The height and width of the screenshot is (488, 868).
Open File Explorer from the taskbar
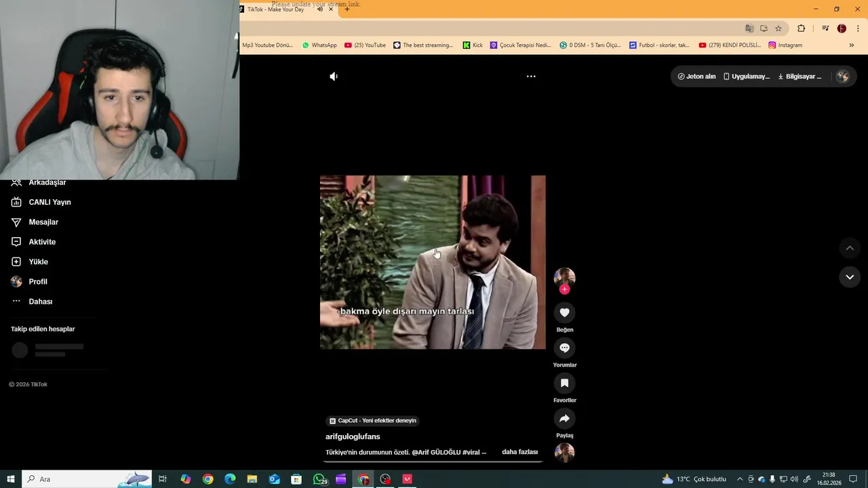click(252, 479)
